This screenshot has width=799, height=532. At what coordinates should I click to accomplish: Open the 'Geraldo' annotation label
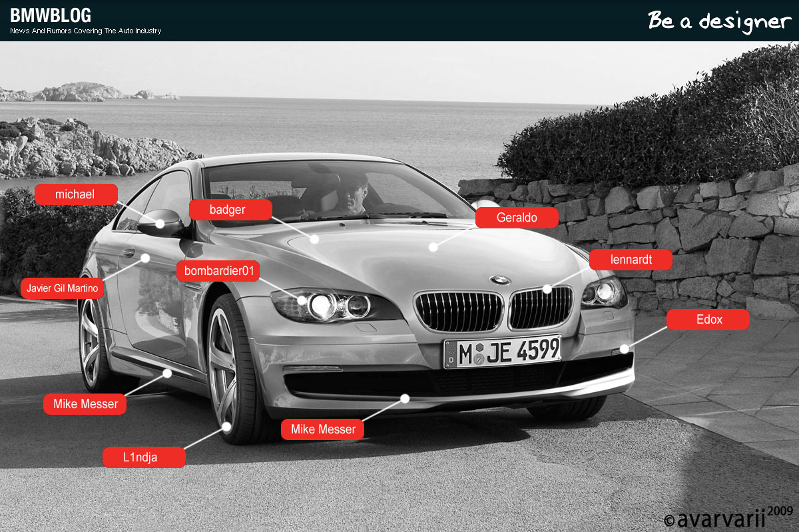coord(517,218)
